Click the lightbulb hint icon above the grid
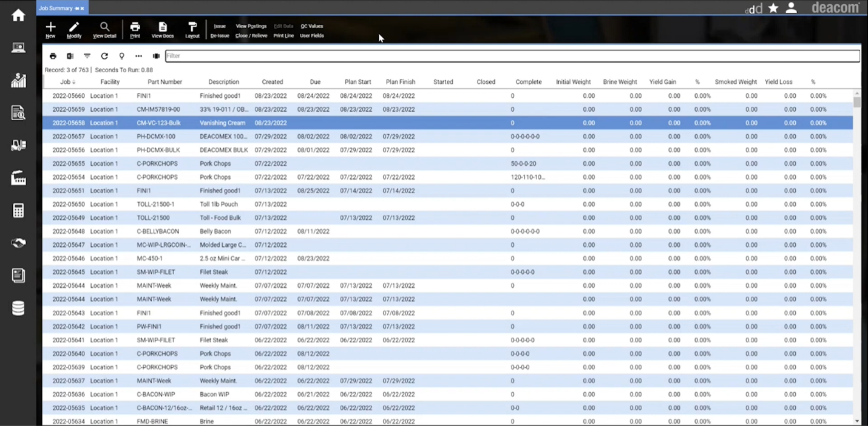The image size is (868, 428). [x=121, y=55]
